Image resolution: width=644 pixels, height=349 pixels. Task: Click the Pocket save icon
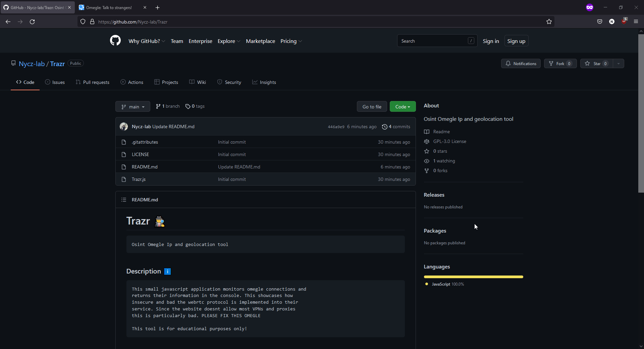[x=600, y=21]
